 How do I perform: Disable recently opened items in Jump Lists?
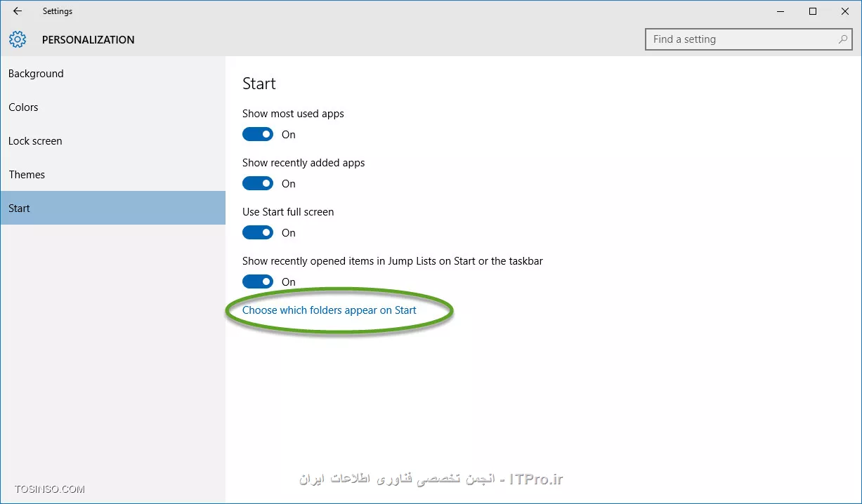258,281
